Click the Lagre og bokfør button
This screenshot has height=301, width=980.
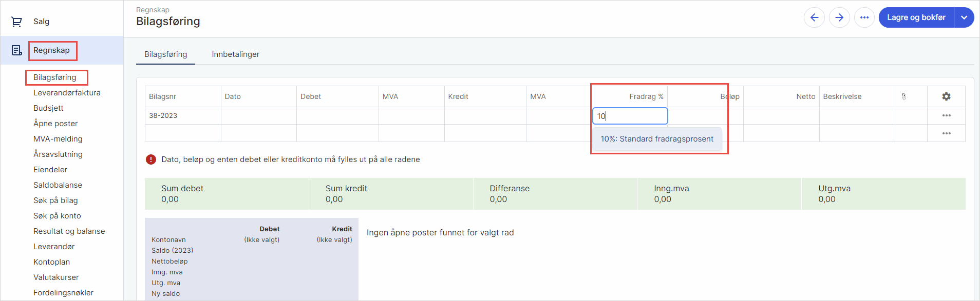pos(916,17)
